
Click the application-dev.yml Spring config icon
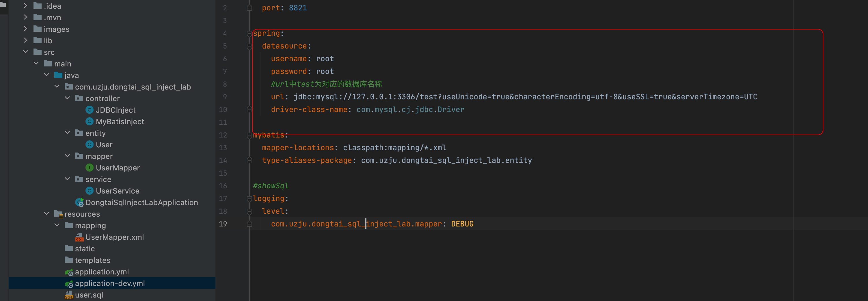69,283
